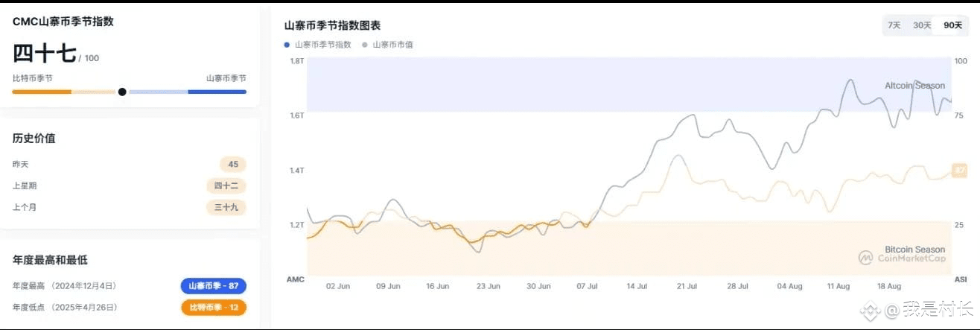Click the 四十二 last week badge
The image size is (980, 330).
[226, 186]
